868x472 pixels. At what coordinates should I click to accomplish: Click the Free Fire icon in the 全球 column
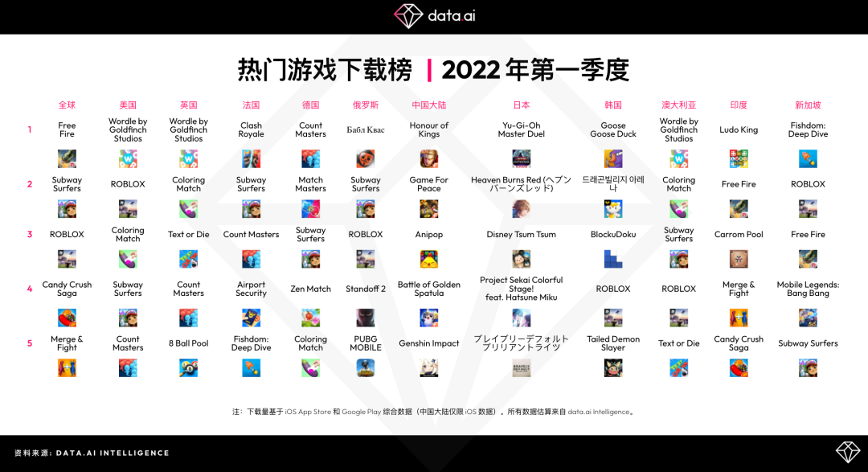click(67, 158)
